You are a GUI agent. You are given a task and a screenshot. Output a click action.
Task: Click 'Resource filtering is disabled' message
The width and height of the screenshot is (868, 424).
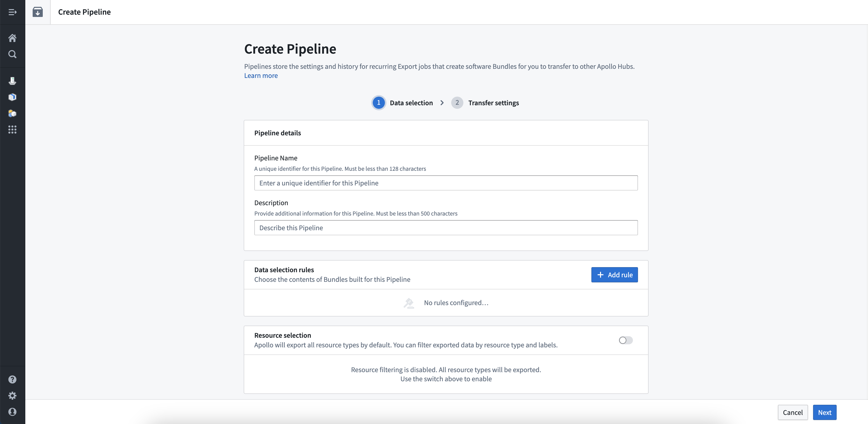coord(446,370)
